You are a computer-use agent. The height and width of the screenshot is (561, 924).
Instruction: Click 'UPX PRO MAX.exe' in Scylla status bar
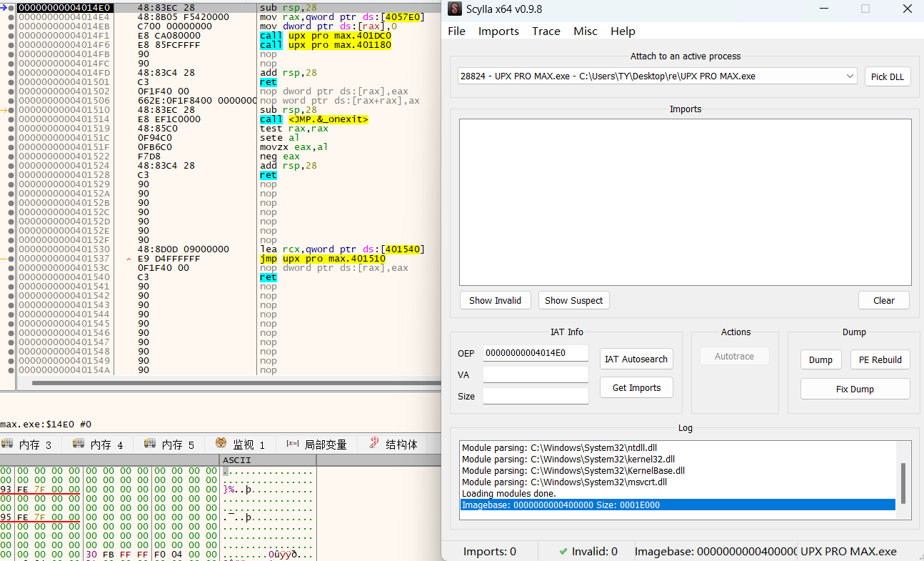click(849, 551)
